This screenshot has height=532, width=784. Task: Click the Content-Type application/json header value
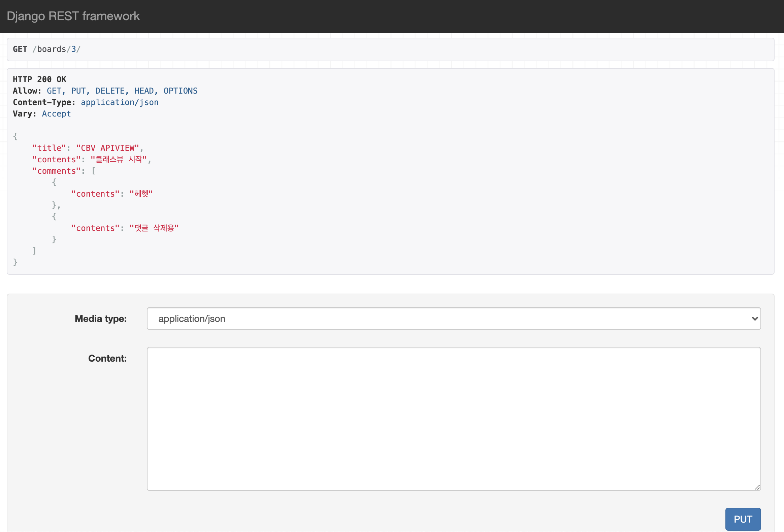(120, 102)
